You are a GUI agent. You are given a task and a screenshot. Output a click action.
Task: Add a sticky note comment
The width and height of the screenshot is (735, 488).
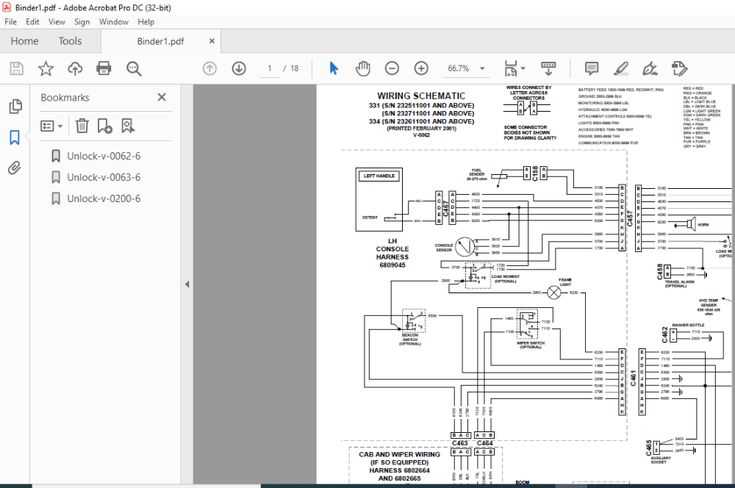point(592,68)
